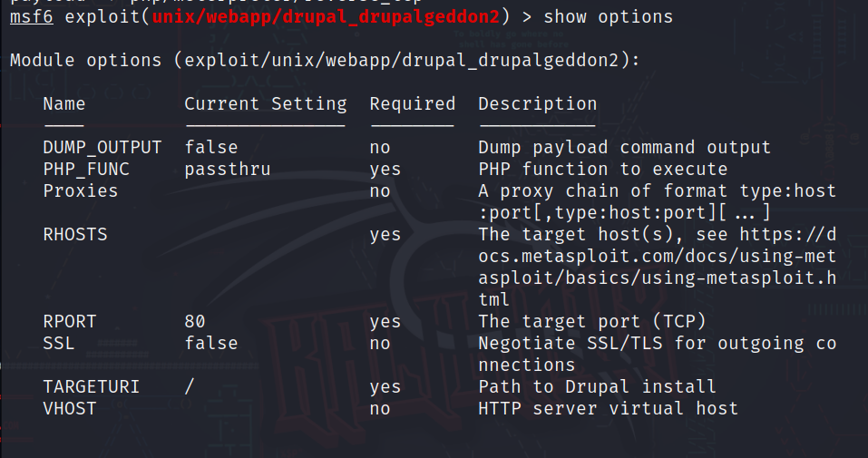Click the 'Module options' heading line
The width and height of the screenshot is (868, 458).
coord(325,61)
